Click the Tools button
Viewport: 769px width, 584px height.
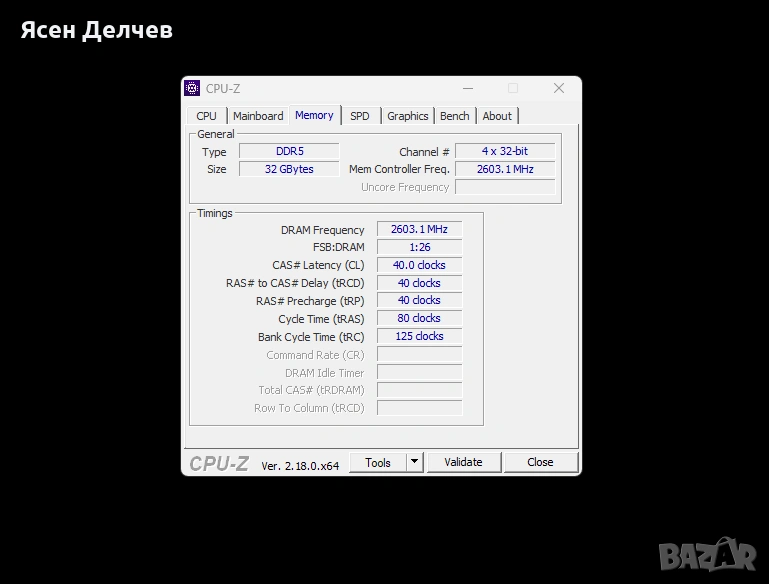378,462
